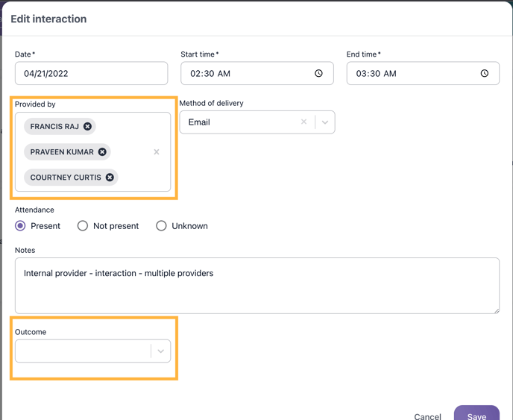Remove FRANCIS RAJ provider chip

[x=87, y=127]
